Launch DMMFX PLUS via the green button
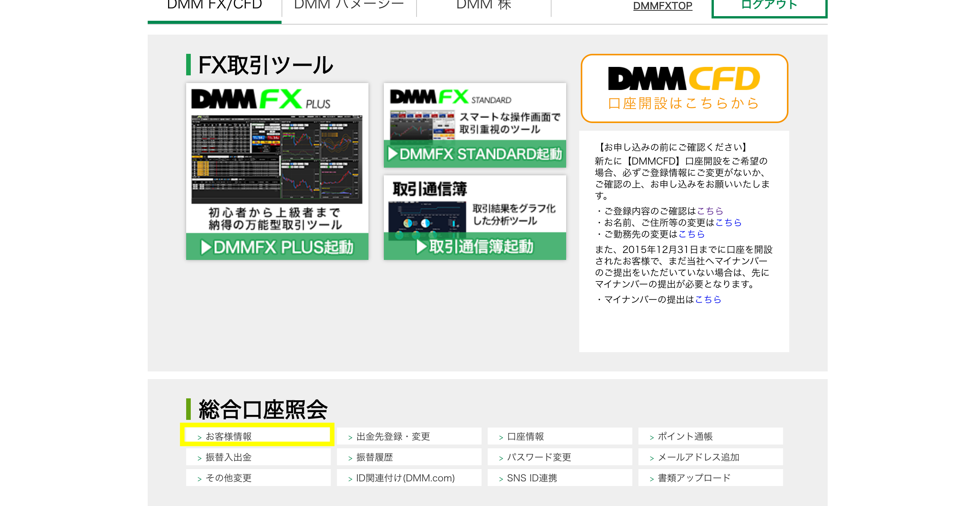 point(277,247)
